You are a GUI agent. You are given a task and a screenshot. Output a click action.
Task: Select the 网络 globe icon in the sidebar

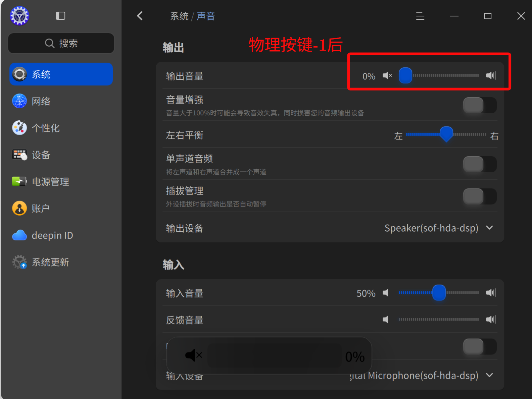tap(19, 101)
